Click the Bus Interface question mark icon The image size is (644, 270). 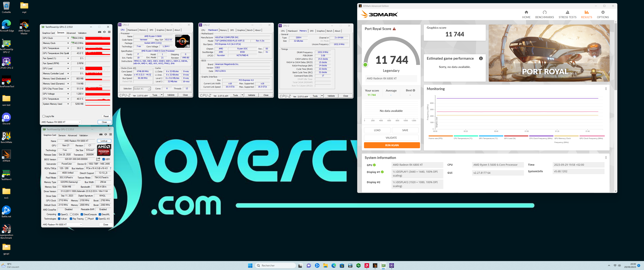[110, 168]
